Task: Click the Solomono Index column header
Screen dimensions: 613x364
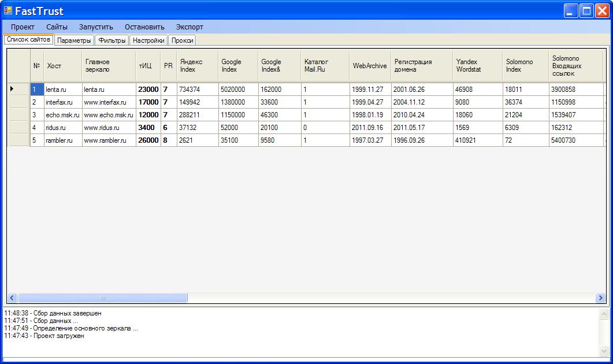Action: (x=525, y=66)
